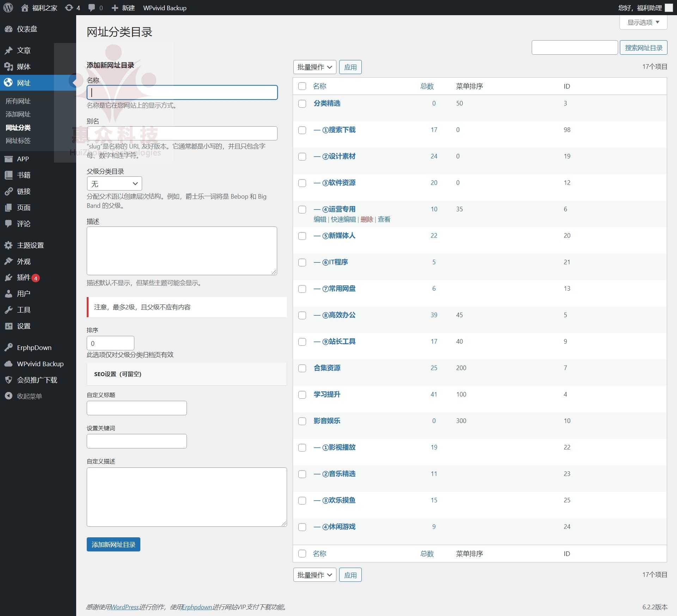Viewport: 677px width, 616px height.
Task: Click the 媒体 media icon in sidebar
Action: pos(8,66)
